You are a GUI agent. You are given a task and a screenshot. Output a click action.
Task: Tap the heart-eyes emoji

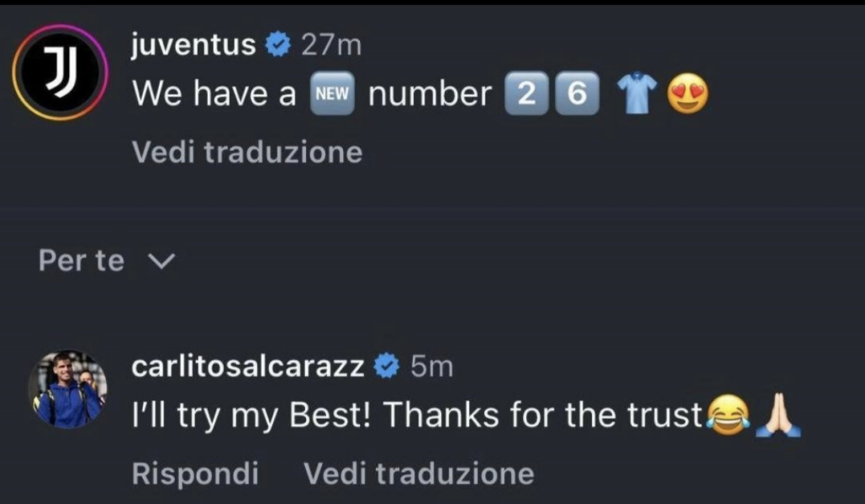coord(687,95)
